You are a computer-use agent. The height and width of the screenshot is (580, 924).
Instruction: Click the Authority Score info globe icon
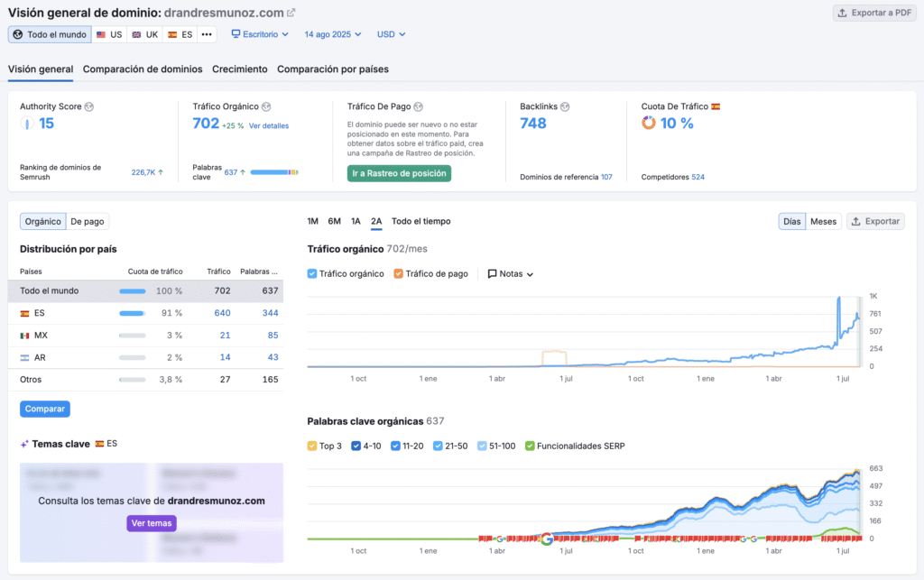[x=88, y=106]
